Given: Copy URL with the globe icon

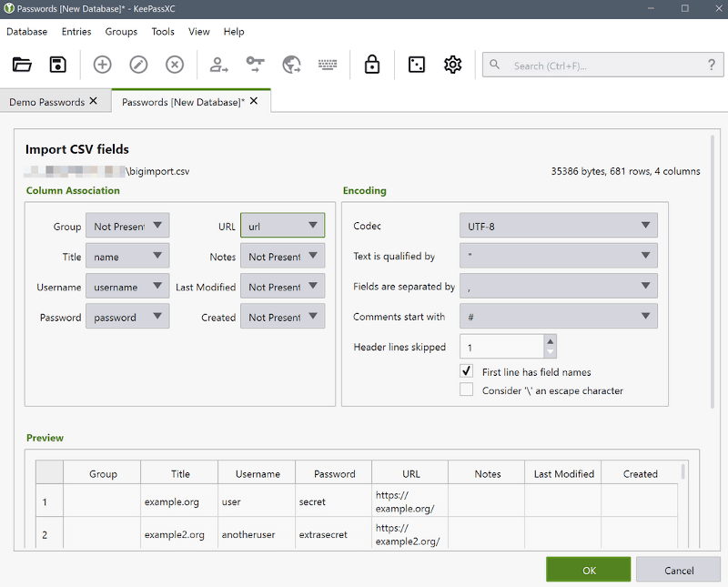Looking at the screenshot, I should [x=291, y=65].
